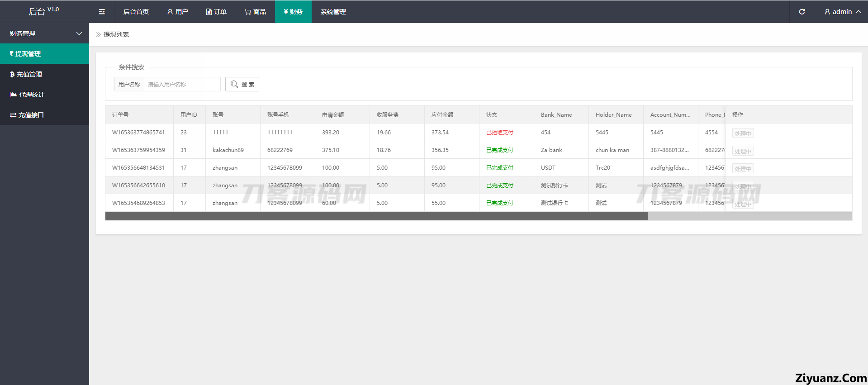Switch to the 系统管理 tab
This screenshot has width=868, height=385.
coord(333,12)
